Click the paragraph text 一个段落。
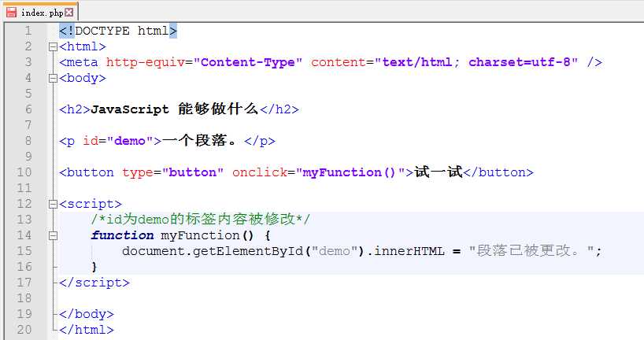This screenshot has width=644, height=340. [x=200, y=141]
